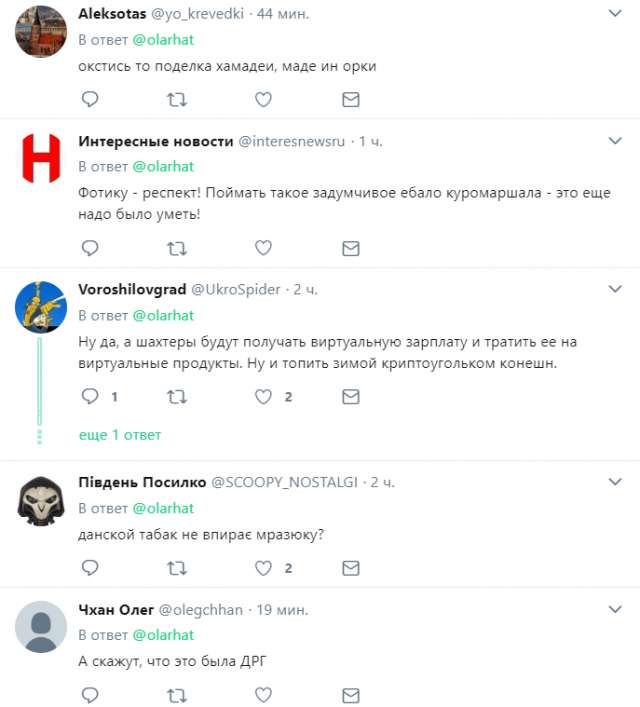
Task: Retweet Чхан Олег's tweet
Action: (x=176, y=693)
